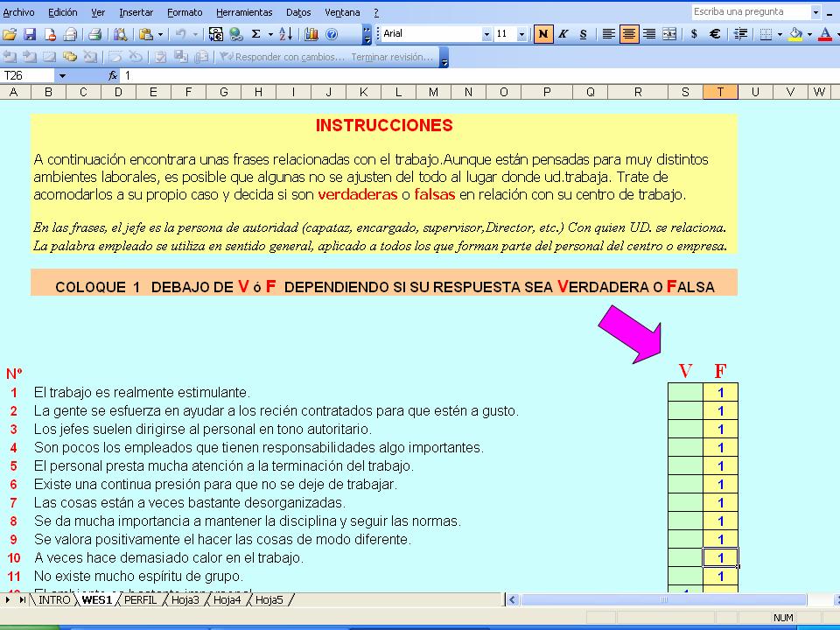Go to the last sheet tab arrow

pyautogui.click(x=22, y=600)
